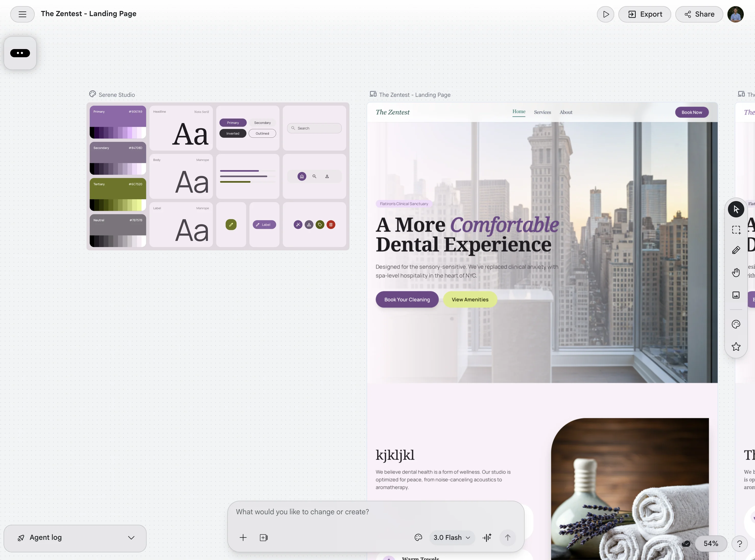This screenshot has width=755, height=560.
Task: Click the star favorites icon
Action: pos(736,347)
